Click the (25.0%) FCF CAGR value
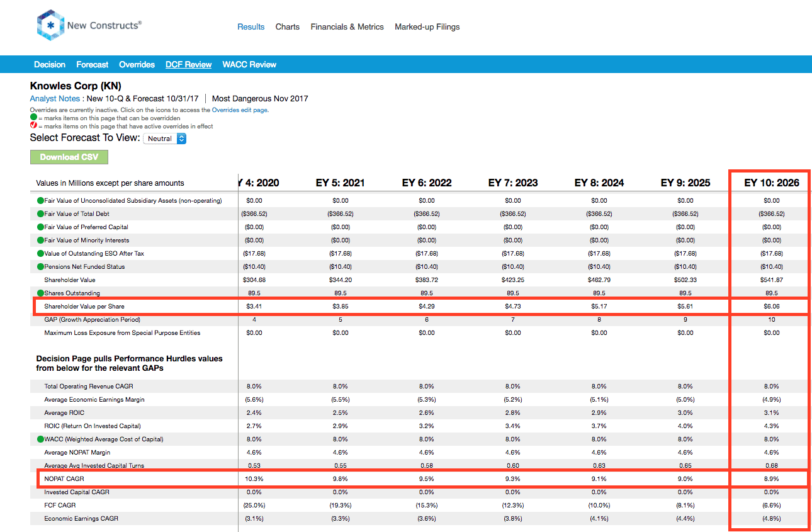This screenshot has height=532, width=812. pos(255,506)
